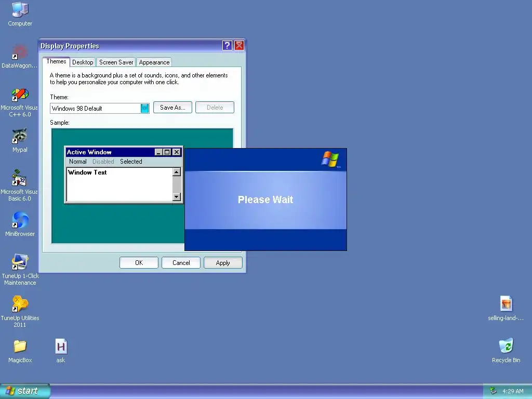532x399 pixels.
Task: Click the Save As... button
Action: coord(172,107)
